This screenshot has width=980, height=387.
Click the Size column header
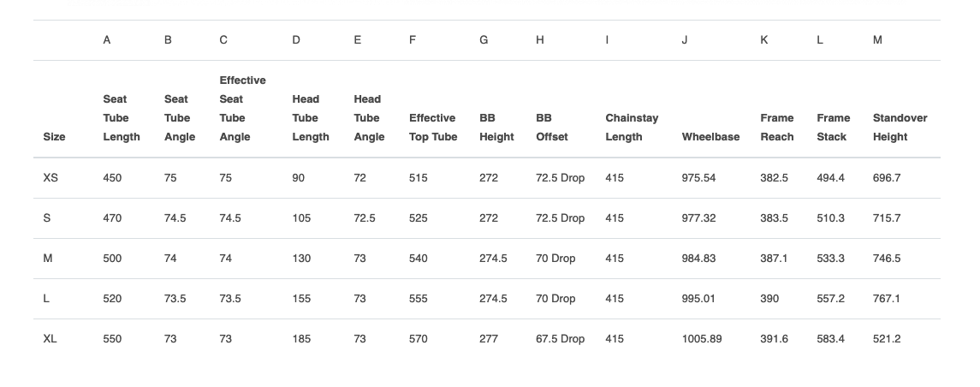tap(55, 137)
